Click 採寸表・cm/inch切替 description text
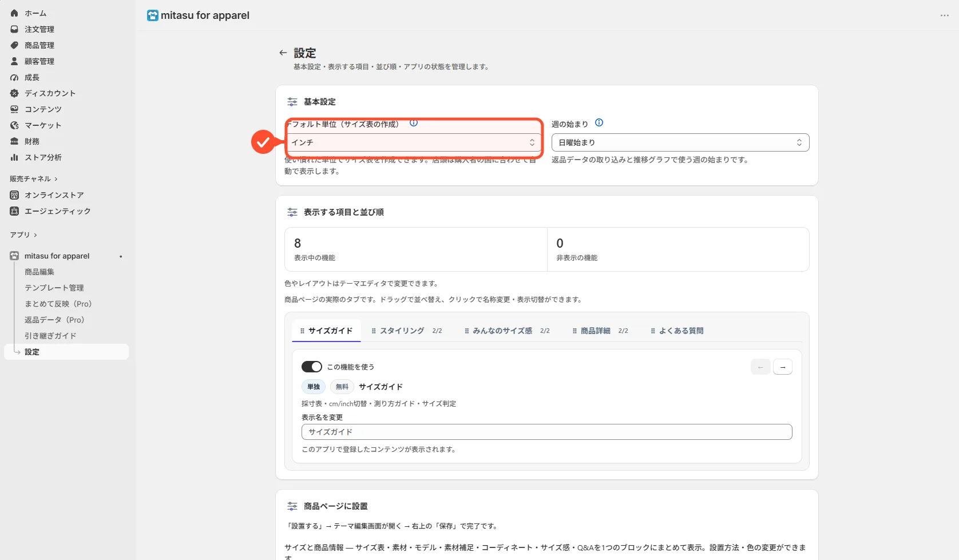Screen dimensions: 959x560 coord(379,404)
